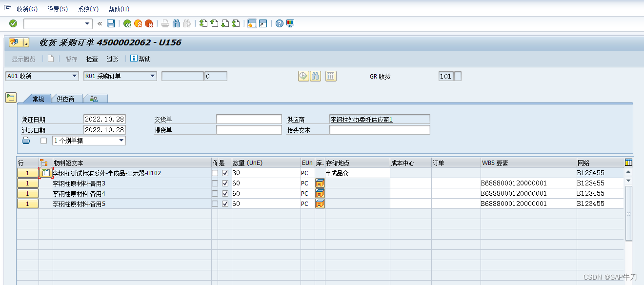The image size is (644, 285).
Task: Click the Customize local layout monitor icon
Action: 290,23
